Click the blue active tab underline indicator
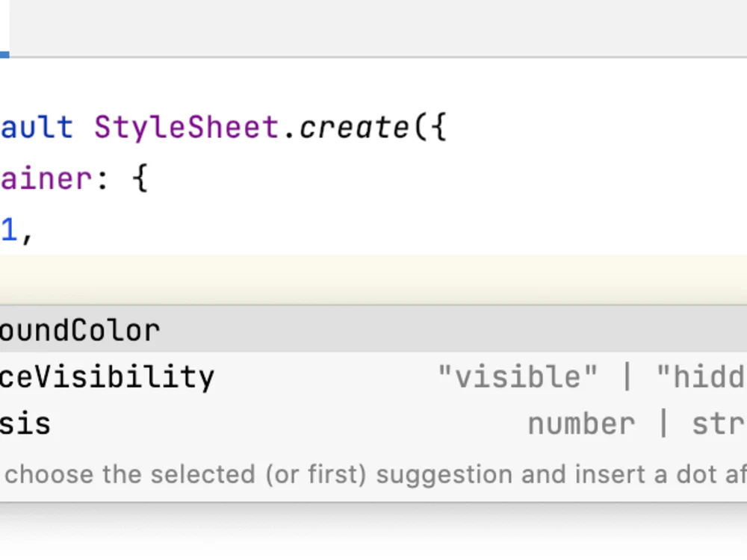747x560 pixels. 4,55
